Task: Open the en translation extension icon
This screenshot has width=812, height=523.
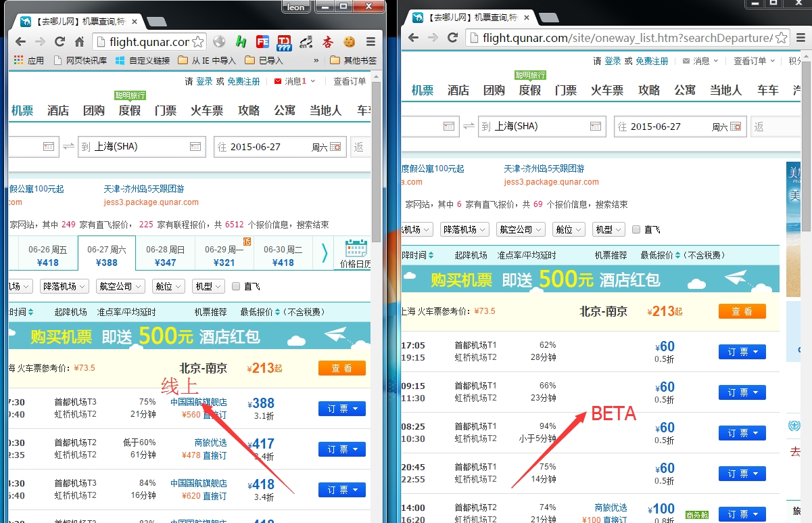Action: (306, 42)
